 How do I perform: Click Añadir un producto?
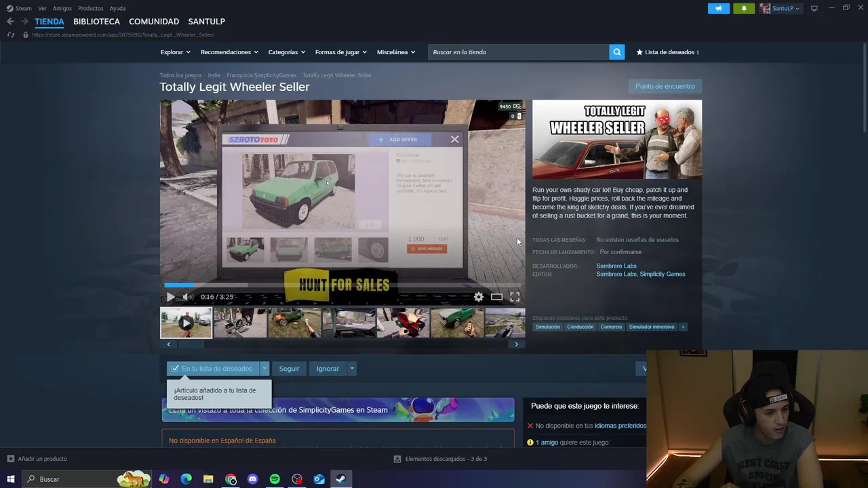click(x=37, y=459)
